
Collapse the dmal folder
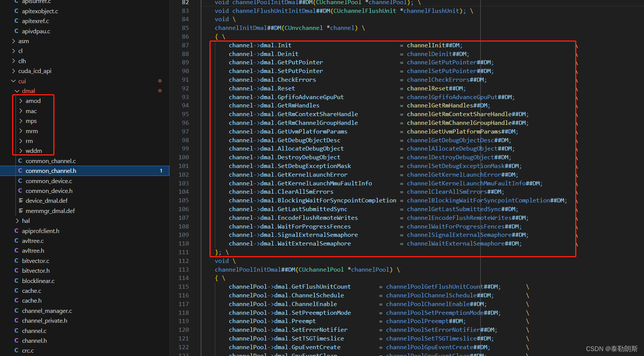[x=17, y=91]
